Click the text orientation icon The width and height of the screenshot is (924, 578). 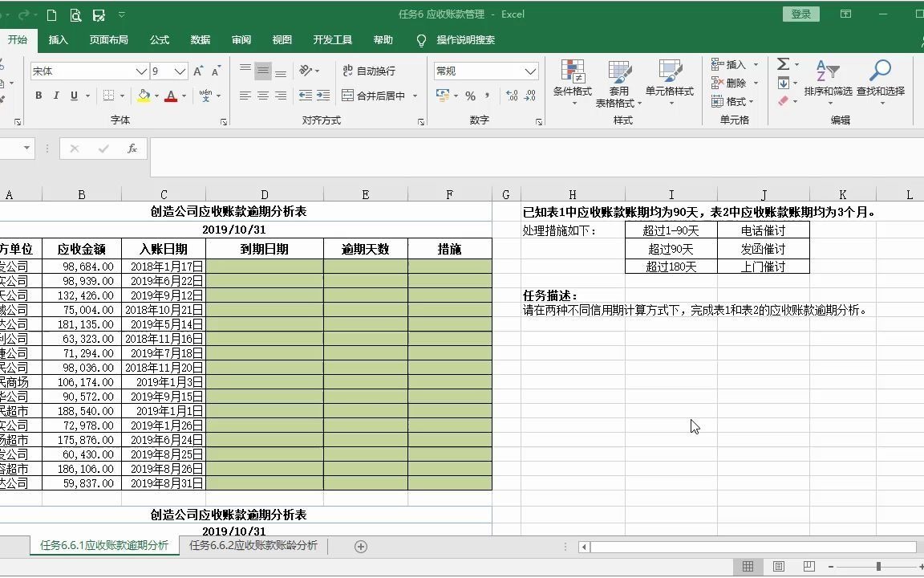click(306, 71)
